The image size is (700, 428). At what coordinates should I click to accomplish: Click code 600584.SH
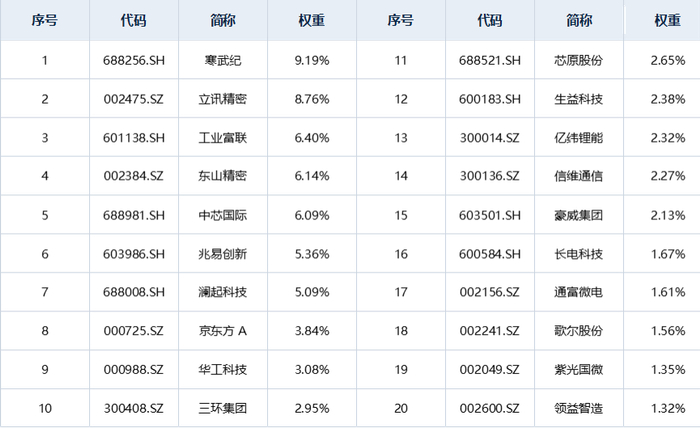(x=490, y=254)
